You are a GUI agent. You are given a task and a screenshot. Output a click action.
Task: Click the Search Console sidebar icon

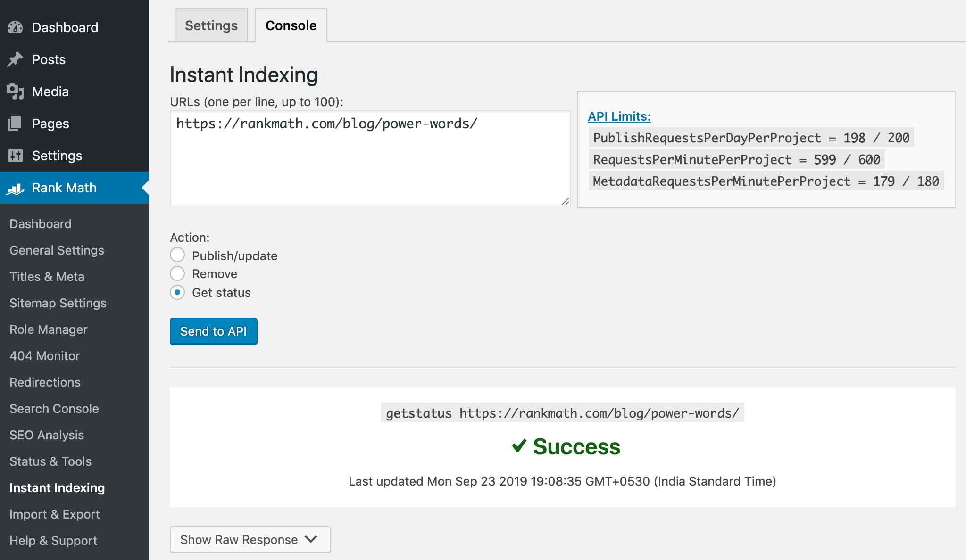tap(55, 407)
